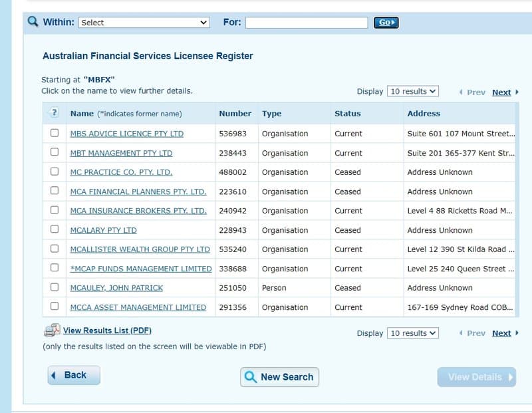The width and height of the screenshot is (532, 413).
Task: Click the Number column header
Action: pyautogui.click(x=235, y=113)
